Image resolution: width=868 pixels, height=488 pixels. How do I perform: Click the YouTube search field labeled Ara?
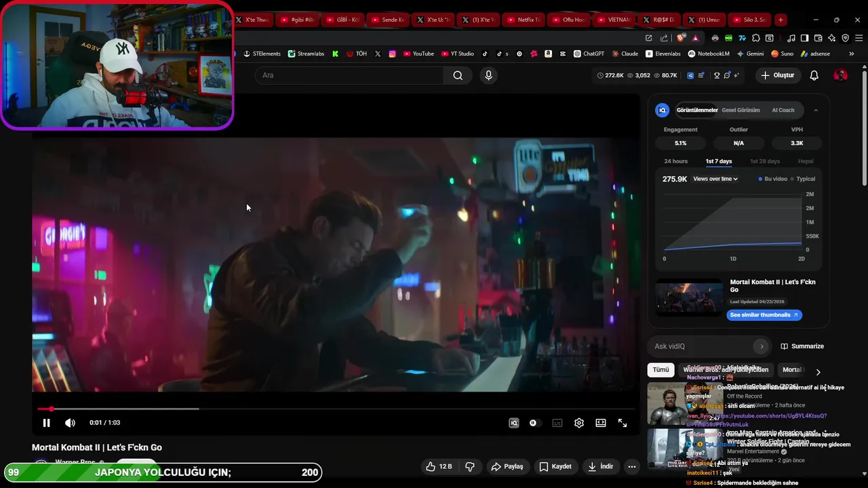(x=350, y=75)
